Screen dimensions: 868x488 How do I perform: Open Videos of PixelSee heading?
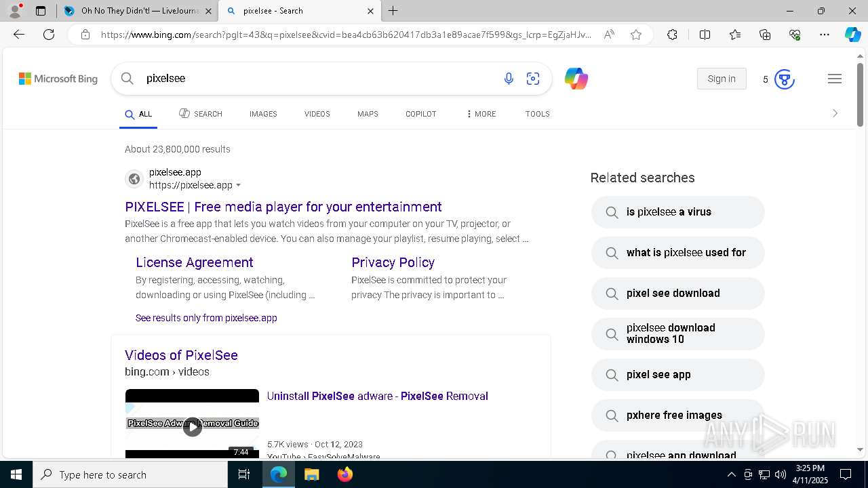pyautogui.click(x=181, y=355)
